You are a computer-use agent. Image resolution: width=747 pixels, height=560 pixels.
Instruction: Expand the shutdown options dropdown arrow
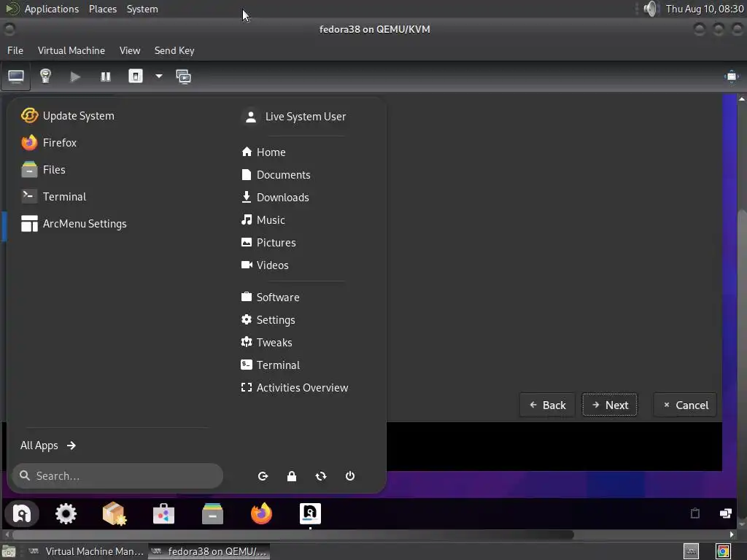pyautogui.click(x=159, y=76)
